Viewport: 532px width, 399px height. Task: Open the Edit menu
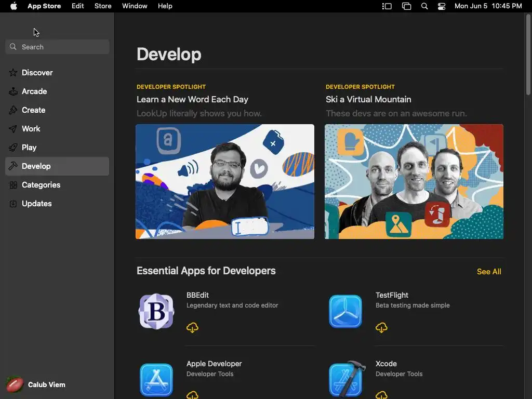click(78, 6)
